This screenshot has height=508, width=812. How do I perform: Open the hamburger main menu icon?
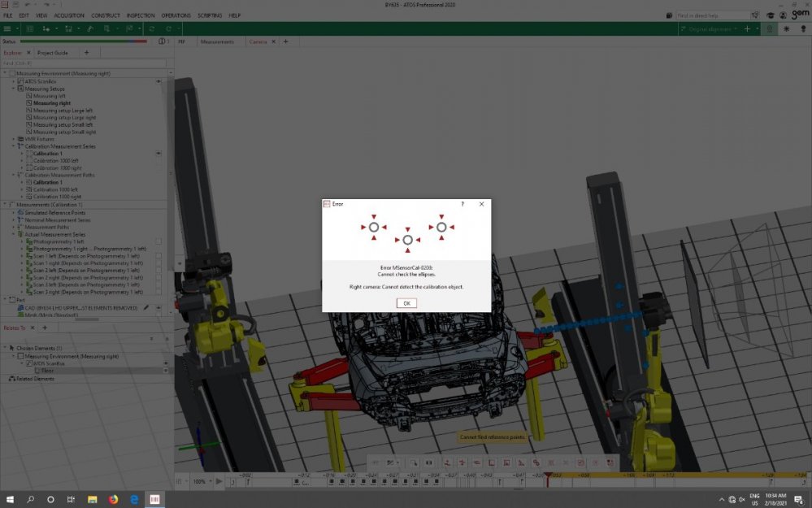tap(8, 28)
